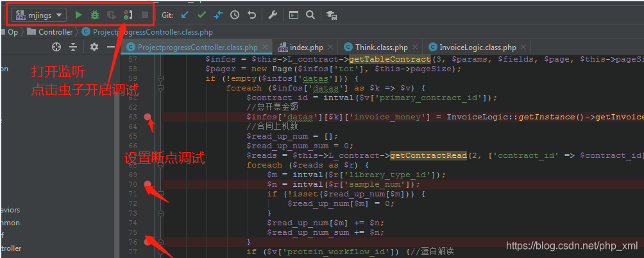The width and height of the screenshot is (644, 258).
Task: Start debugging with the green bug icon
Action: (x=95, y=15)
